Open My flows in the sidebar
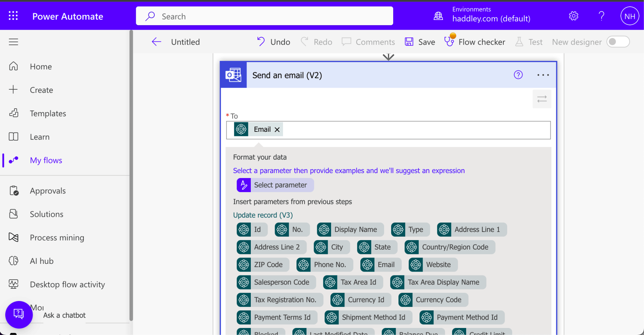Screen dimensions: 644x335 tap(46, 160)
